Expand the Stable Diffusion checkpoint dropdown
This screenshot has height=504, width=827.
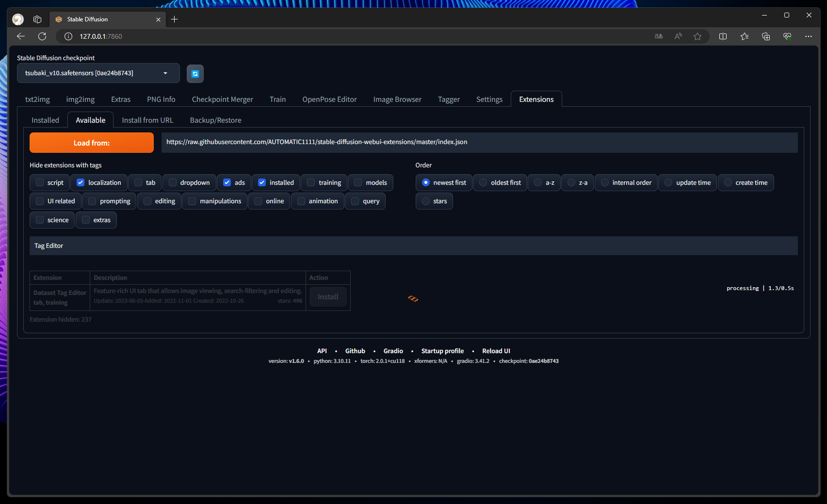click(165, 73)
